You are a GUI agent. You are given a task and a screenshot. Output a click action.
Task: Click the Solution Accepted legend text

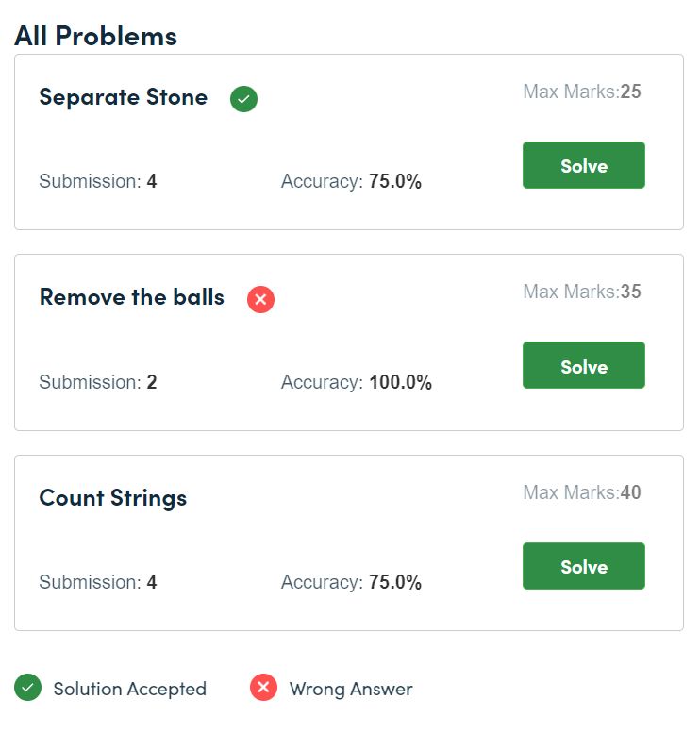click(x=130, y=689)
